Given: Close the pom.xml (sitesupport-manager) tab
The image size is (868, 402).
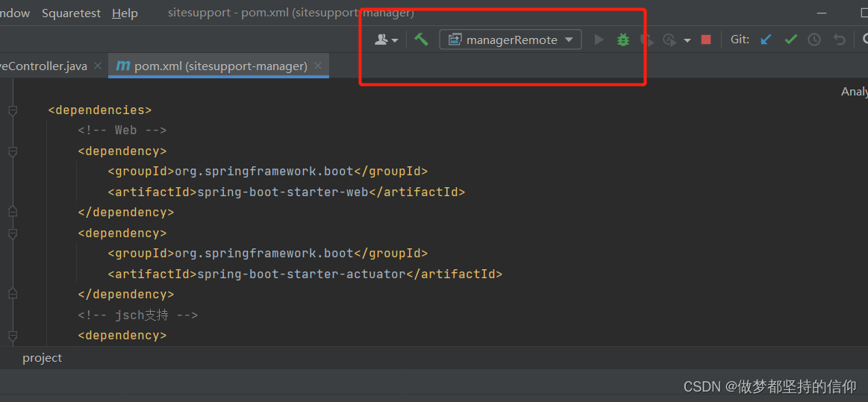Looking at the screenshot, I should tap(318, 66).
